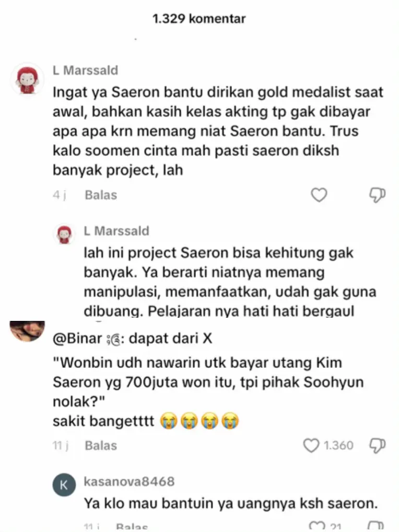Image resolution: width=399 pixels, height=532 pixels.
Task: Dislike L Marssald's first comment
Action: pos(377,195)
